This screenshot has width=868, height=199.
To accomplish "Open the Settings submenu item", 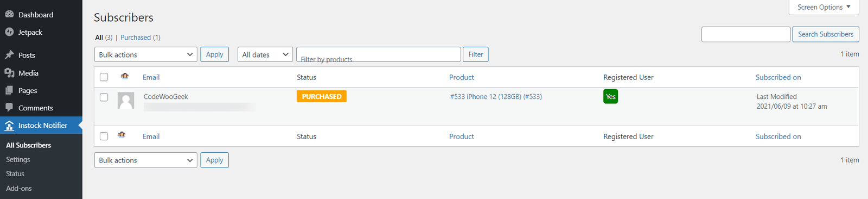I will [x=18, y=159].
